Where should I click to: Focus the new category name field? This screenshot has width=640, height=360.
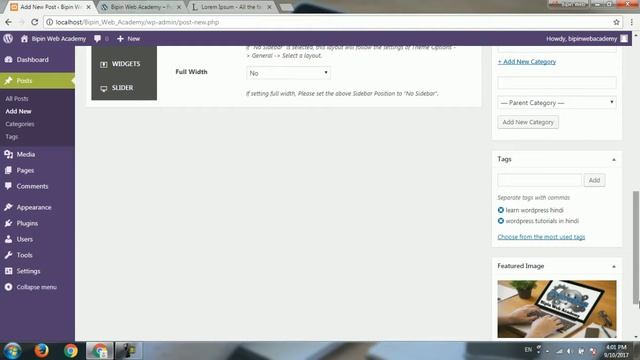pos(557,83)
